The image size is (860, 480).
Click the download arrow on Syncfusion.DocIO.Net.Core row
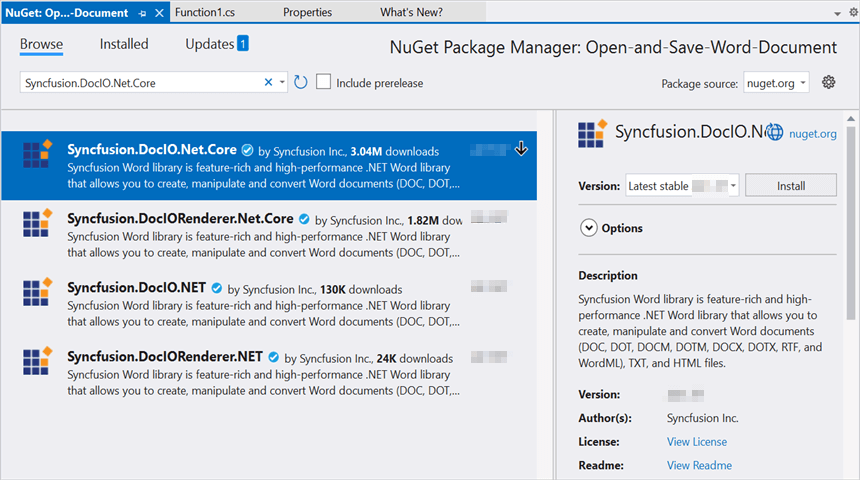pyautogui.click(x=521, y=149)
